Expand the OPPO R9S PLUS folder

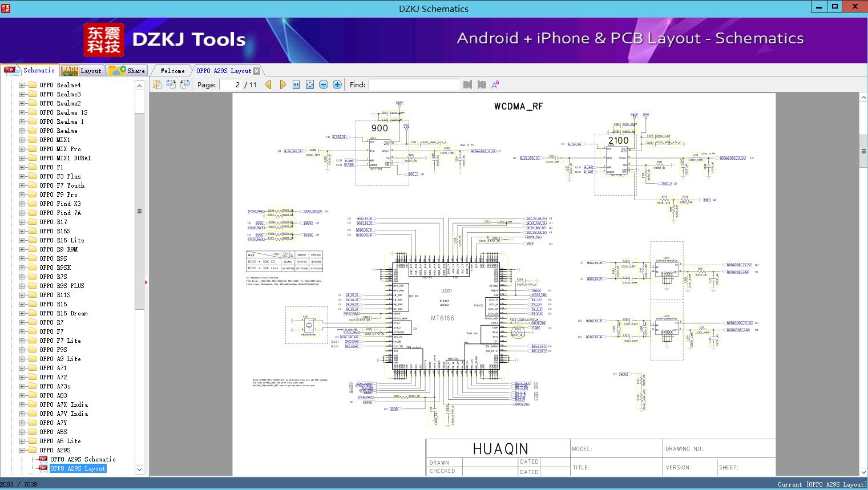click(22, 286)
